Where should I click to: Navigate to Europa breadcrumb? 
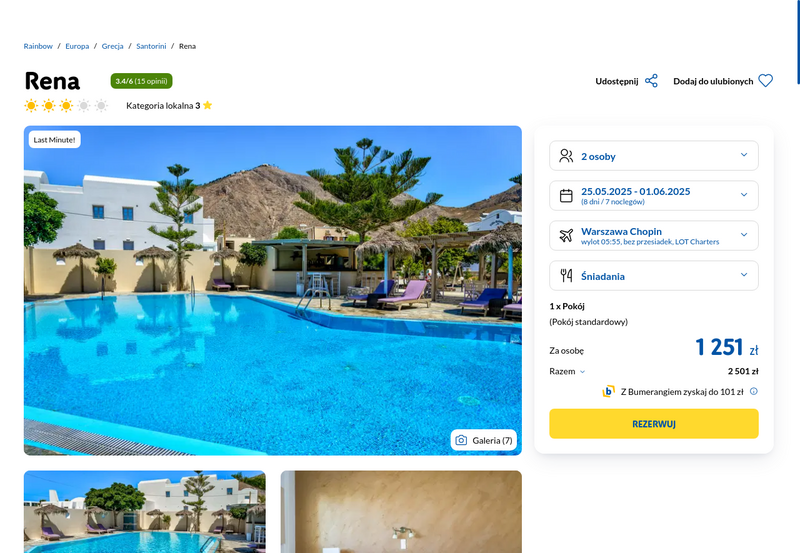coord(77,46)
